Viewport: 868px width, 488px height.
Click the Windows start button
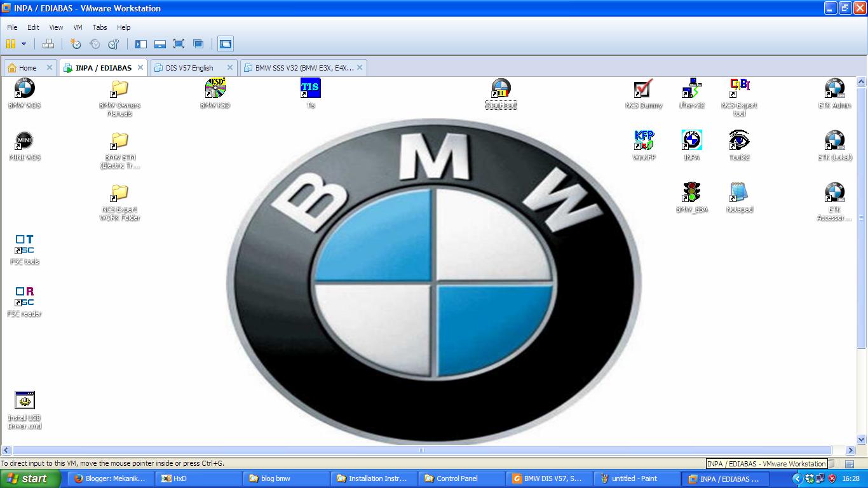point(31,478)
